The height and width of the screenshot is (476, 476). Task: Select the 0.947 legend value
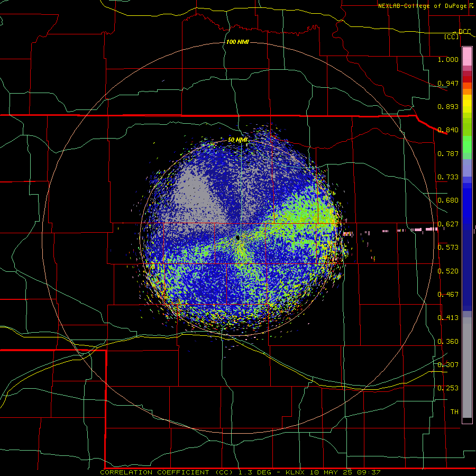pyautogui.click(x=448, y=83)
